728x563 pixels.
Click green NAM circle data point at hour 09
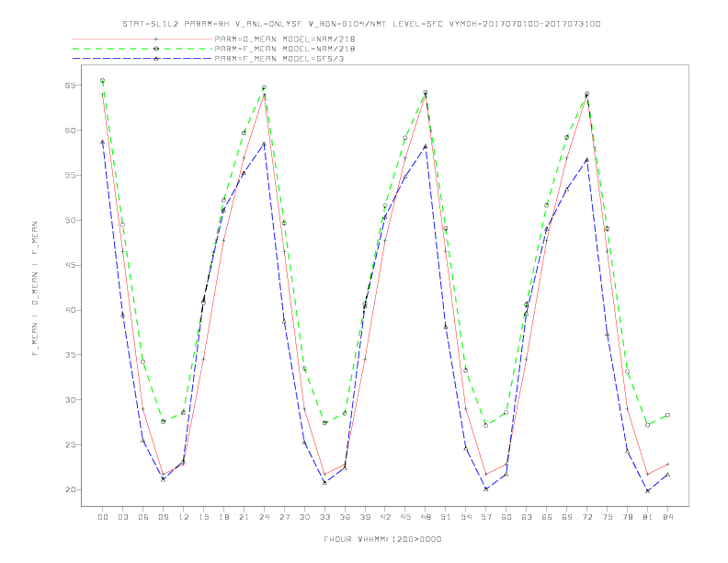pos(163,421)
